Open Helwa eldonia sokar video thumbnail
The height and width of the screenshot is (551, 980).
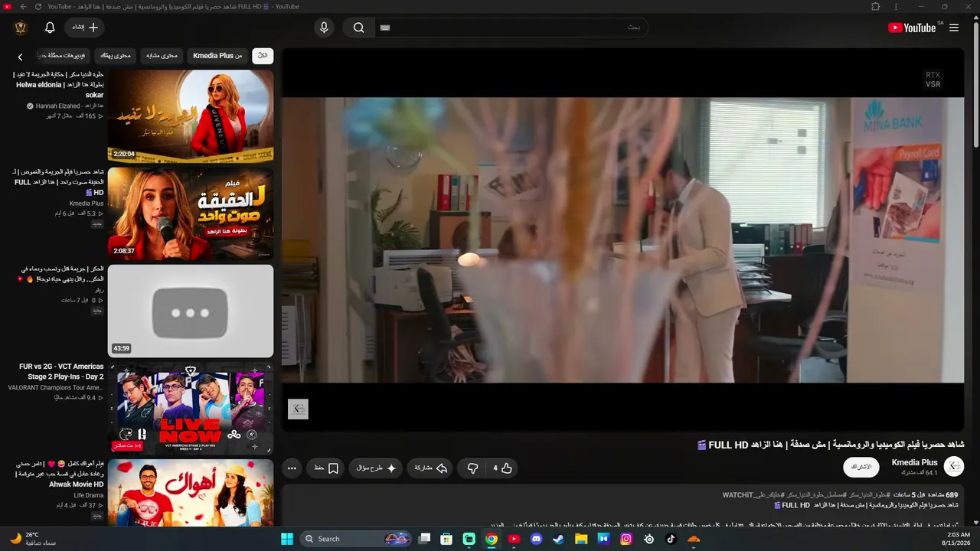(x=191, y=116)
